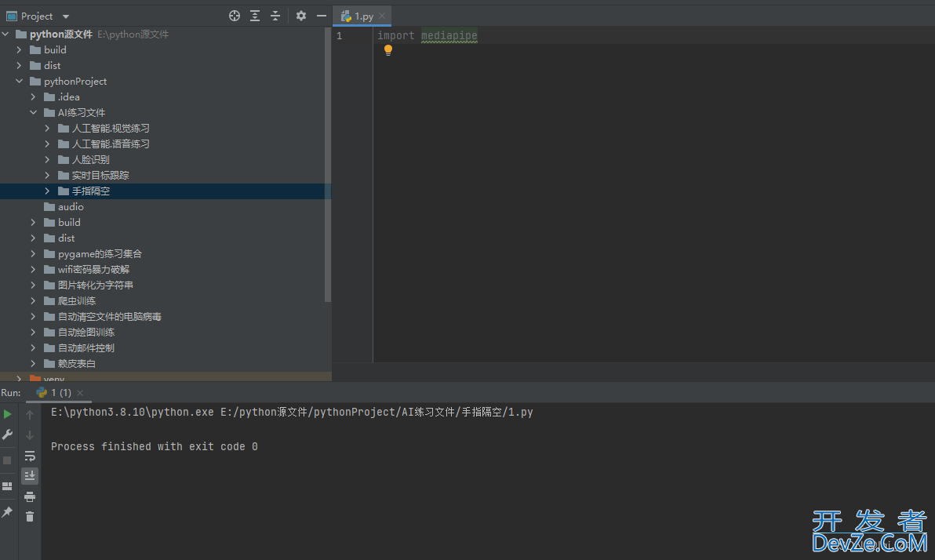Viewport: 935px width, 560px height.
Task: Expand the 人脸识别 folder
Action: [x=48, y=160]
